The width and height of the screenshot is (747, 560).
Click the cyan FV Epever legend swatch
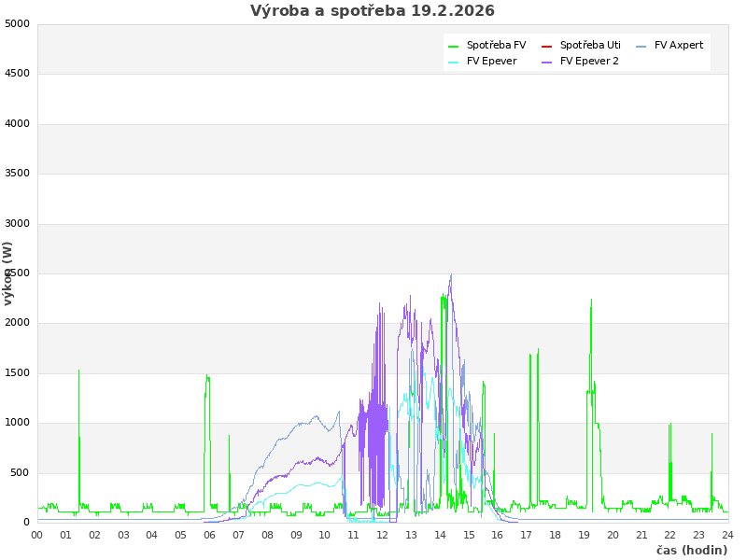pos(453,62)
